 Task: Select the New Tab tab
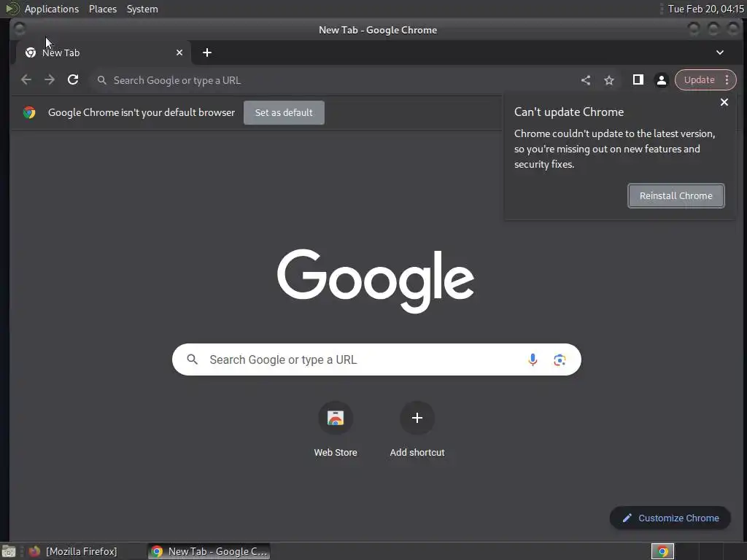pos(102,52)
